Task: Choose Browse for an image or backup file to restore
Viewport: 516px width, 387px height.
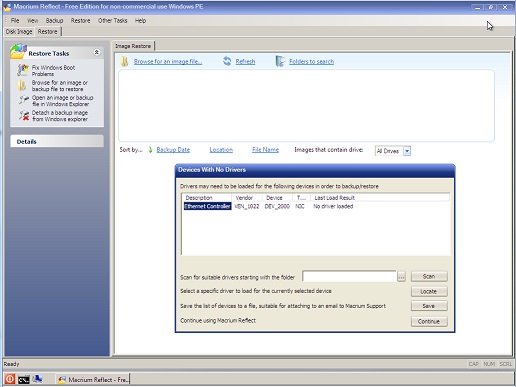Action: pyautogui.click(x=60, y=86)
